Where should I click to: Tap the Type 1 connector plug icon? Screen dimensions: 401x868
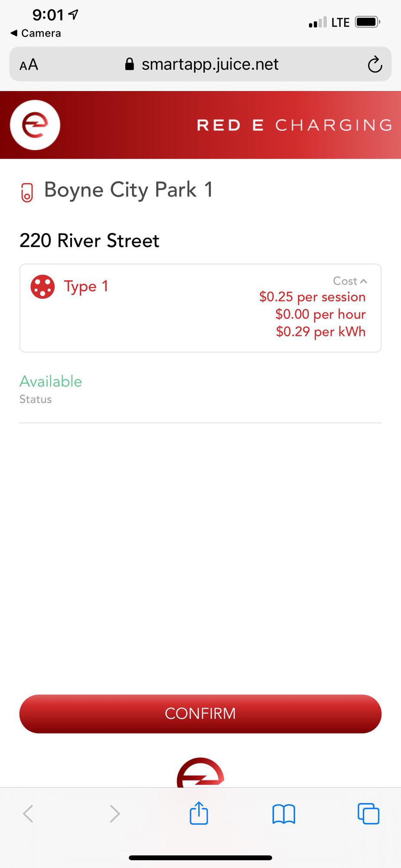pyautogui.click(x=43, y=287)
